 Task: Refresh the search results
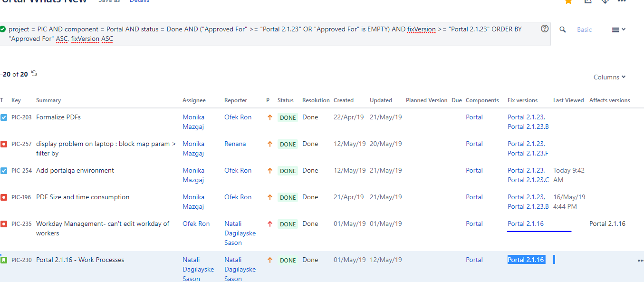pyautogui.click(x=34, y=74)
